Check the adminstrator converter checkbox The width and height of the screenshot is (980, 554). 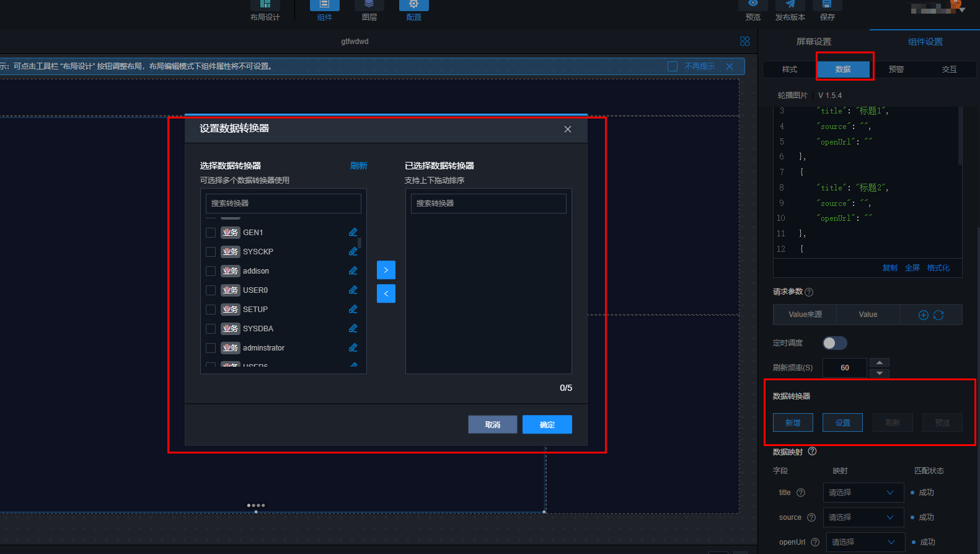[211, 348]
